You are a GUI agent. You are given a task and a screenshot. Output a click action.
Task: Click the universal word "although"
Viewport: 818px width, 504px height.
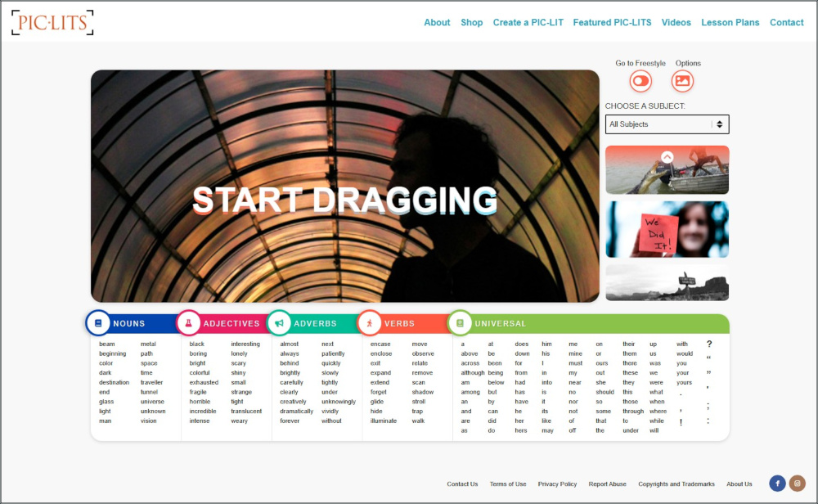pyautogui.click(x=473, y=373)
